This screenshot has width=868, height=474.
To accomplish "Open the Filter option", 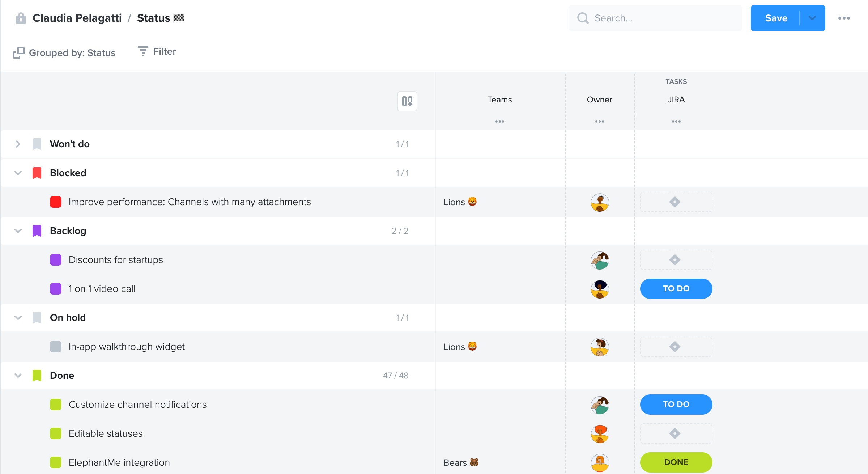I will 157,51.
